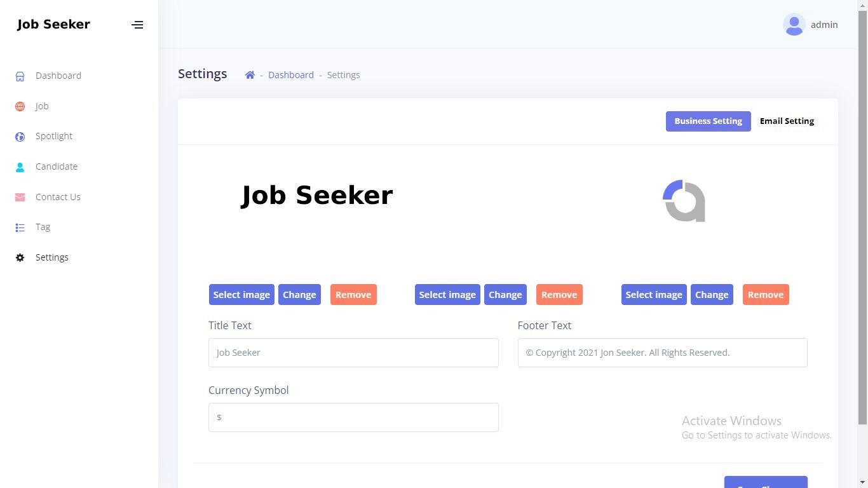
Task: Click the Contact Us envelope icon
Action: [20, 198]
